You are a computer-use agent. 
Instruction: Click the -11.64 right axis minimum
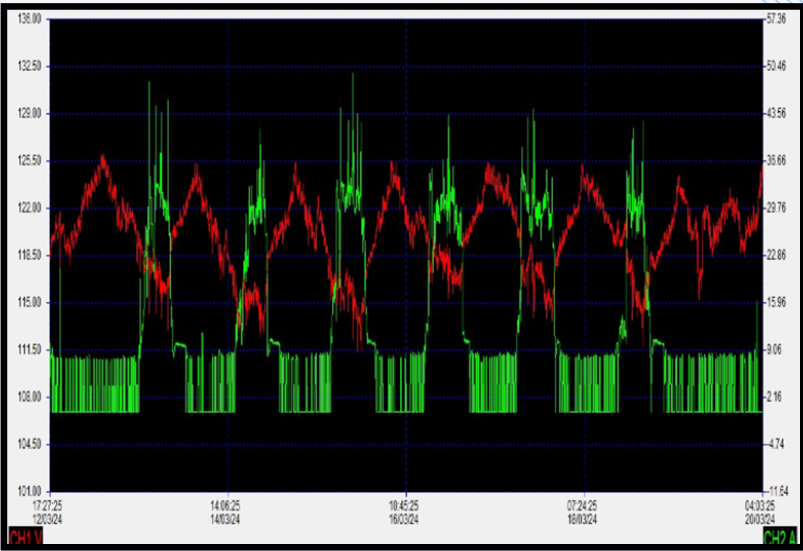tap(778, 491)
